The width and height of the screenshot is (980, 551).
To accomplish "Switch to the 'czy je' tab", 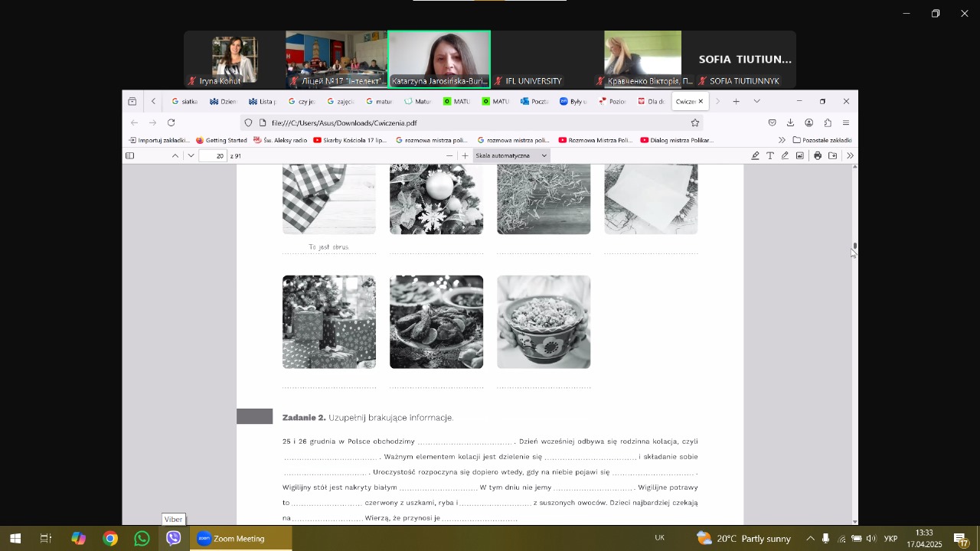I will tap(301, 101).
